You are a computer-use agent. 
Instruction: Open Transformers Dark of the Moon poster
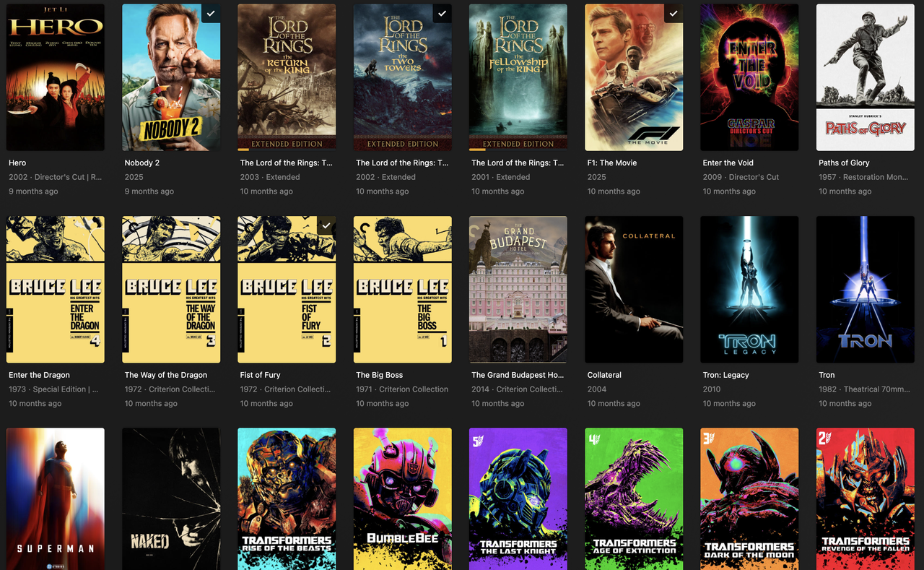[749, 499]
